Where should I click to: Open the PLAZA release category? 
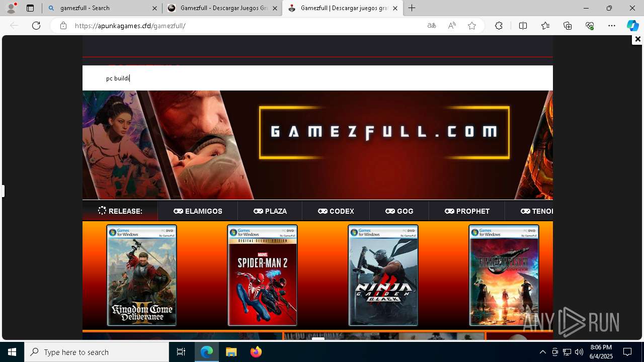pyautogui.click(x=270, y=211)
